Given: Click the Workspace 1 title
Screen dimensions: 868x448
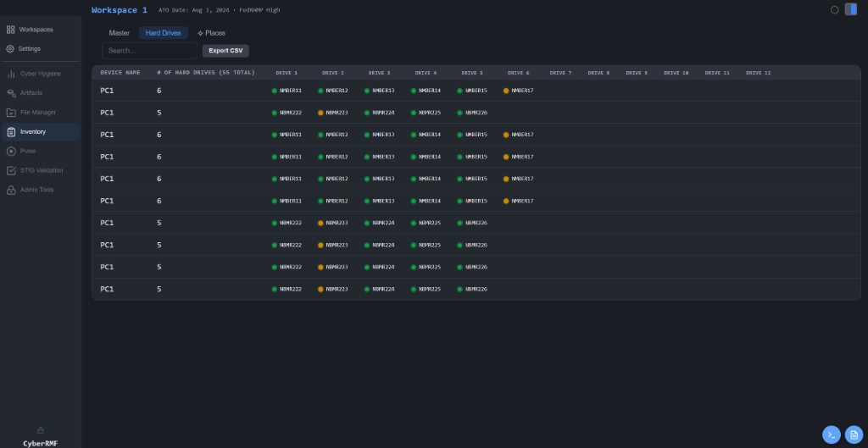Looking at the screenshot, I should (120, 10).
